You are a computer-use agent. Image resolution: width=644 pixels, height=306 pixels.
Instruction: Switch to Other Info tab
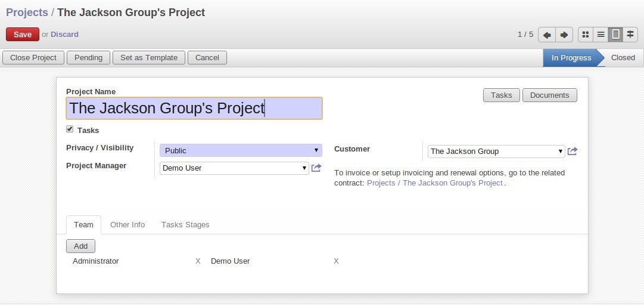(x=127, y=224)
